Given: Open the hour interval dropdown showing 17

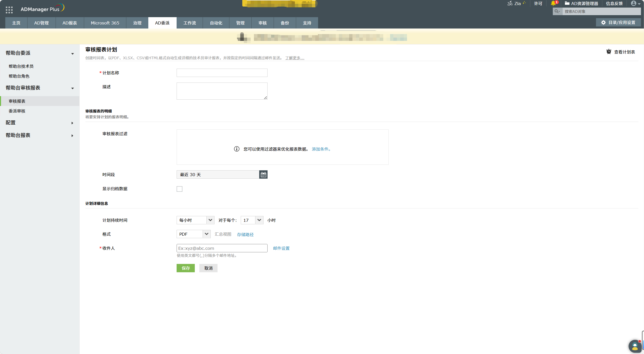Looking at the screenshot, I should coord(252,220).
